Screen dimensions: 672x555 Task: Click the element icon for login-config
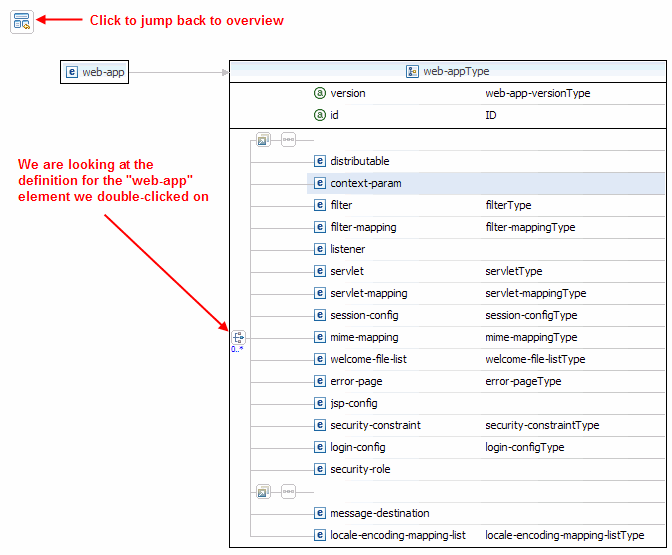click(x=320, y=447)
